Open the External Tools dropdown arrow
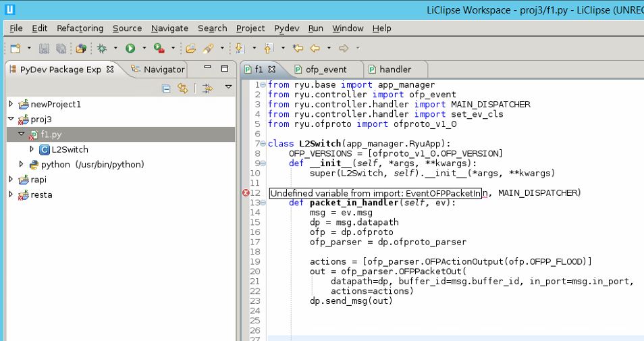 pos(173,49)
